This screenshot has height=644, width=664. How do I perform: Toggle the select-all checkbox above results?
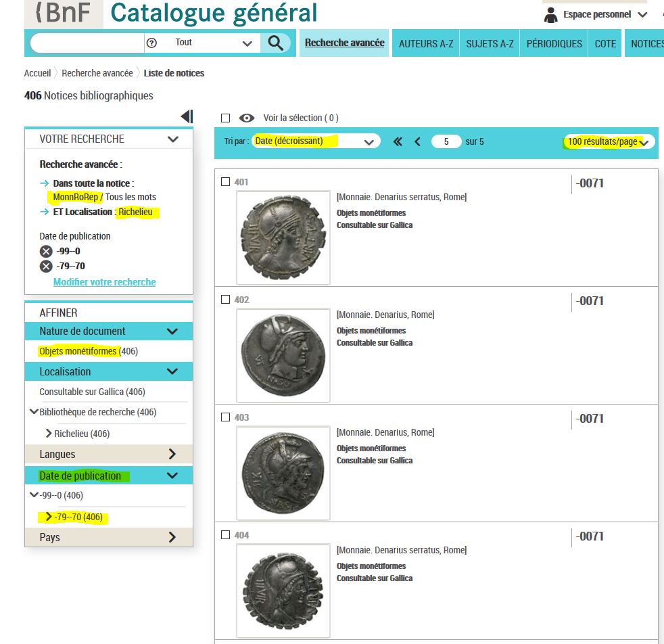pos(226,118)
